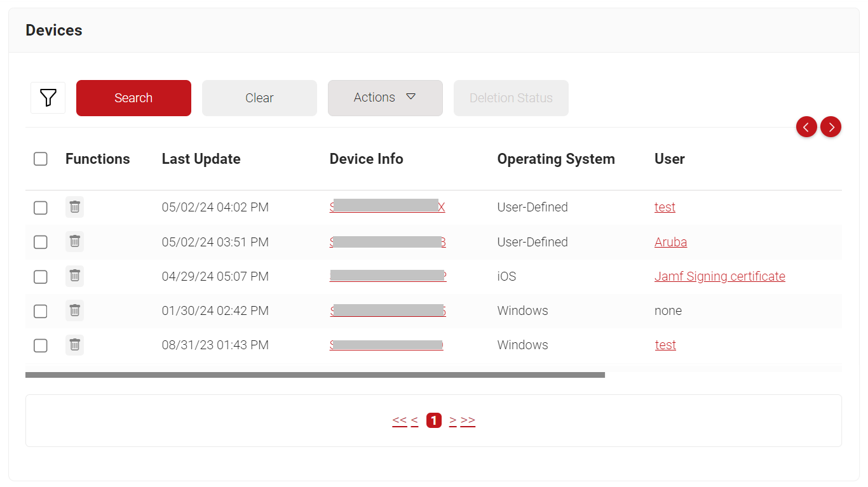Check the box for the Aruba device row
The image size is (868, 487).
(x=41, y=242)
